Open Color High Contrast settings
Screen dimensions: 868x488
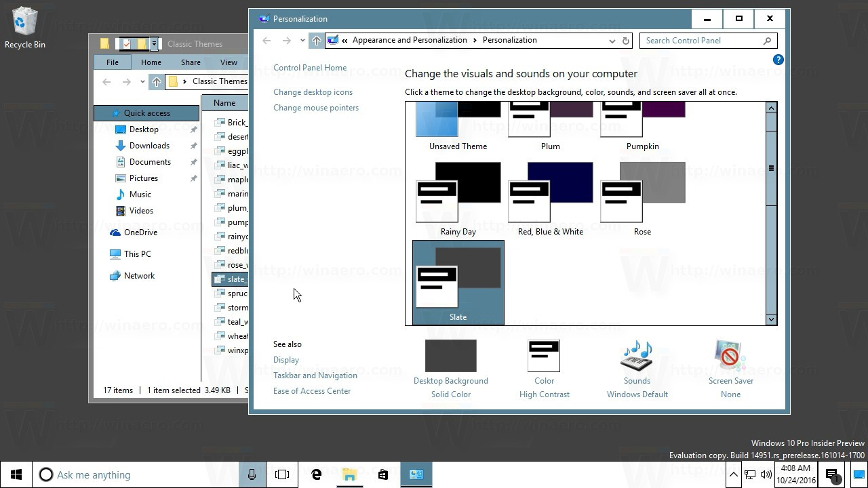point(544,369)
